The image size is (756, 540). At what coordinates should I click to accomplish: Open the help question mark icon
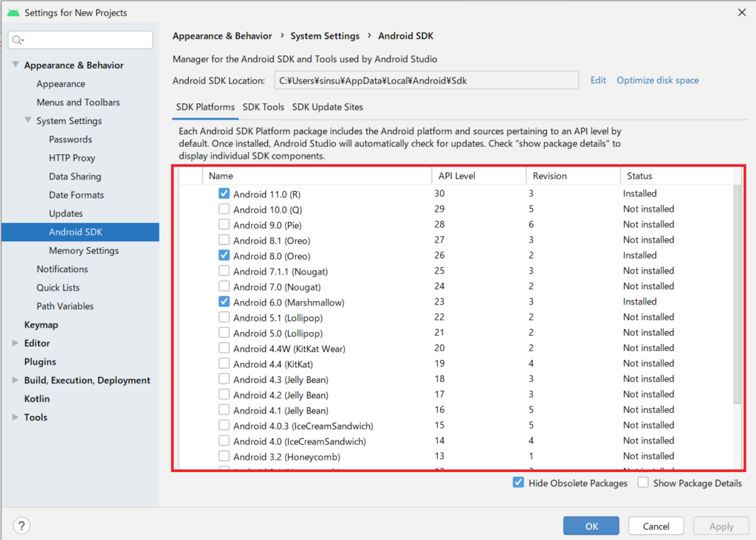[21, 525]
